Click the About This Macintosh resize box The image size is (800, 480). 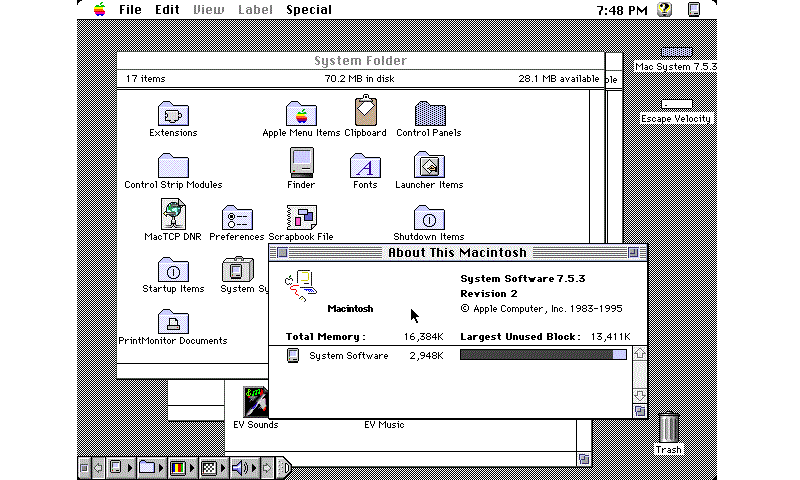[x=640, y=411]
